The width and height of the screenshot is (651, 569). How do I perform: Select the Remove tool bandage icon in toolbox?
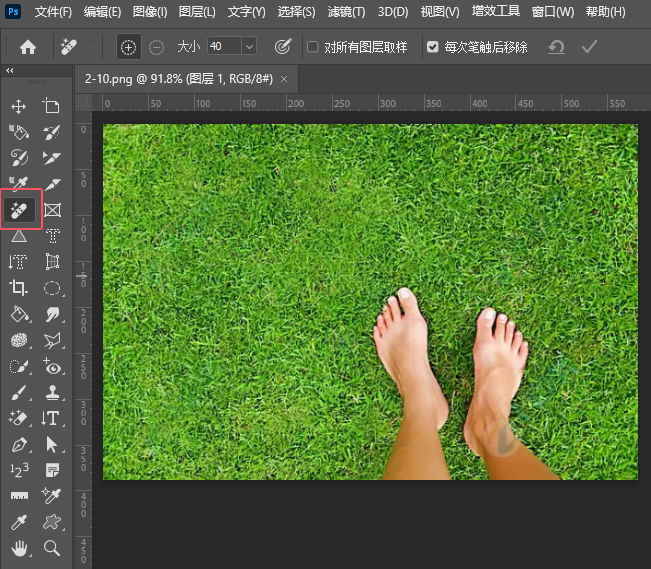[x=19, y=210]
